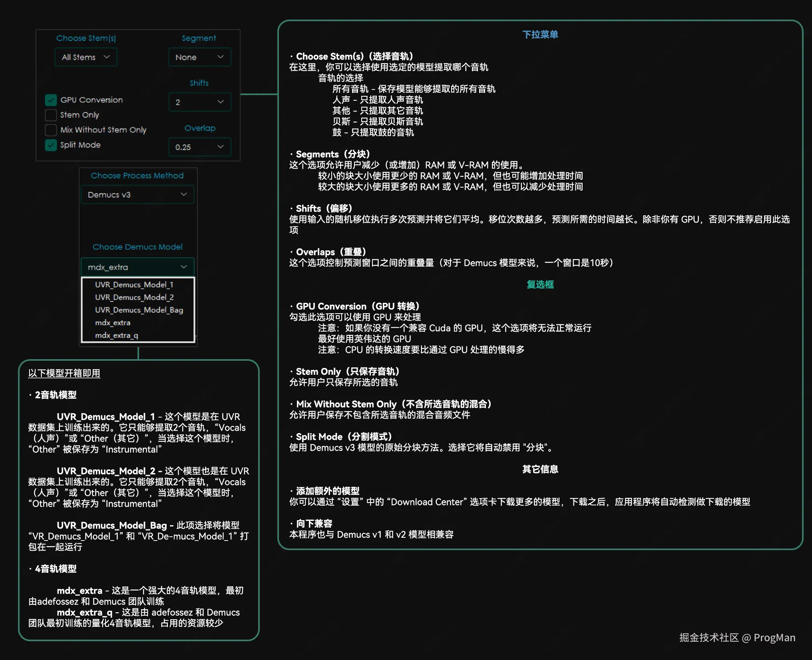Open the Choose Stem(s) dropdown showing All Stems
Image resolution: width=812 pixels, height=660 pixels.
click(85, 57)
